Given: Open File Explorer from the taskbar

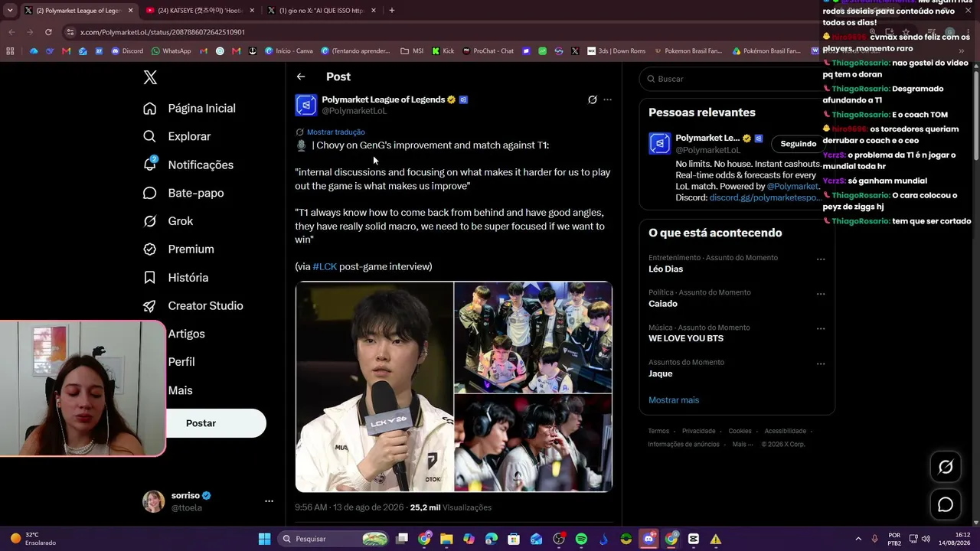Looking at the screenshot, I should point(446,539).
